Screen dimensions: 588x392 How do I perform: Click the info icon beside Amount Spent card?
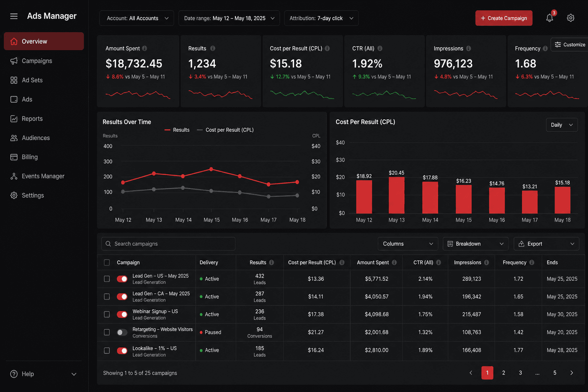pyautogui.click(x=145, y=48)
